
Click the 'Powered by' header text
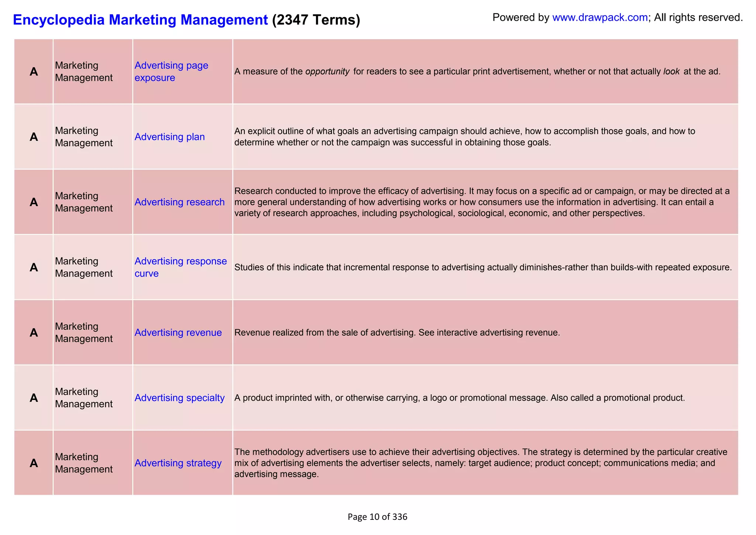[x=521, y=17]
